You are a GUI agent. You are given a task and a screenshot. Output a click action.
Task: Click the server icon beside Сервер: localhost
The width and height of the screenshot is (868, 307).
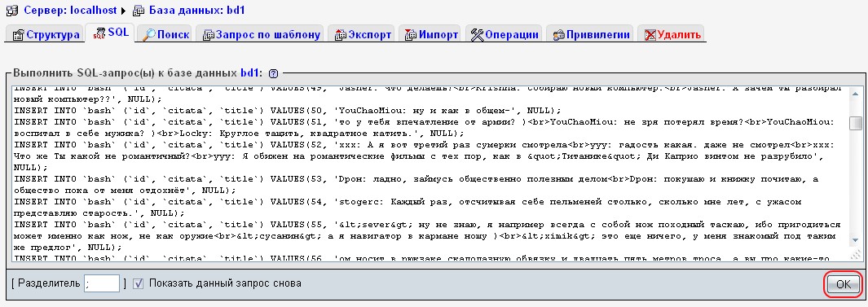11,11
